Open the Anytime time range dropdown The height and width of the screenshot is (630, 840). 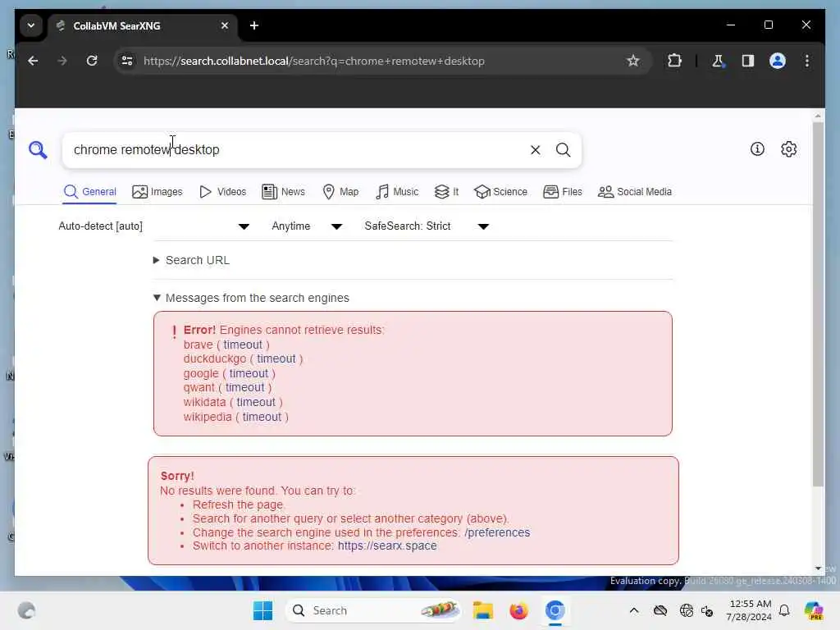pyautogui.click(x=307, y=226)
